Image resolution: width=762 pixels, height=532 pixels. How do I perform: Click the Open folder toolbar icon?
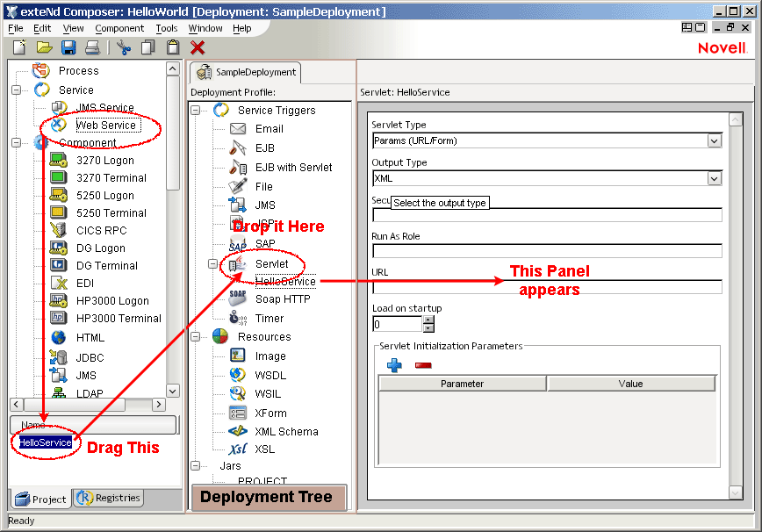(44, 47)
